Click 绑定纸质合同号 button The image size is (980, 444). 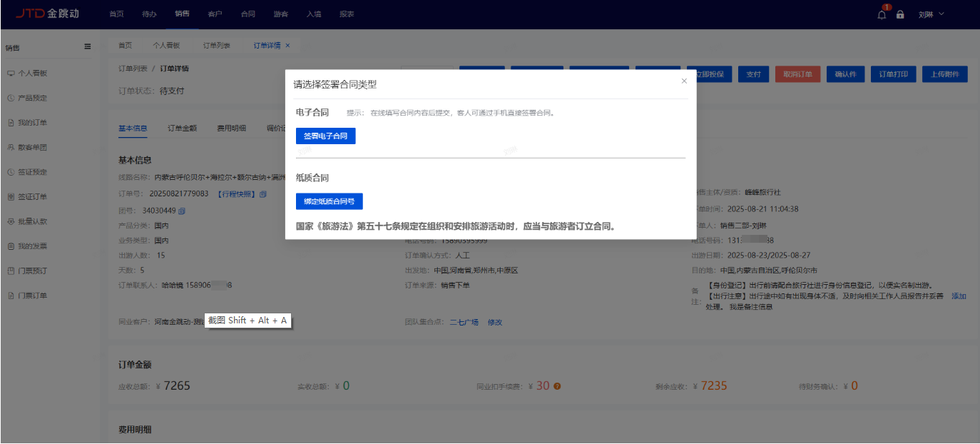coord(329,201)
